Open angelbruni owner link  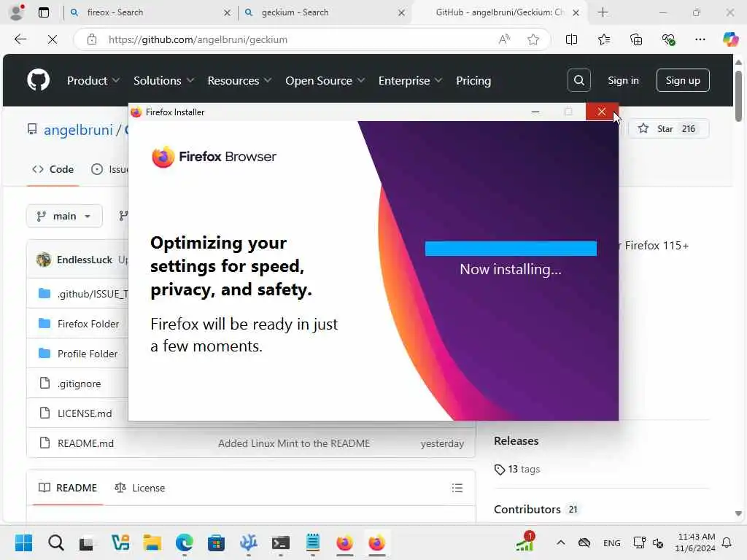(78, 130)
